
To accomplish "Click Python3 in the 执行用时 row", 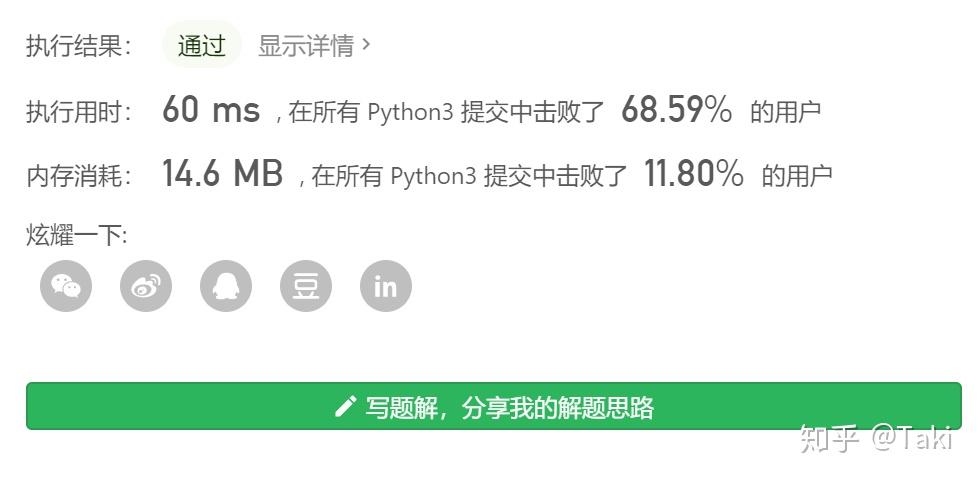I will [x=410, y=112].
